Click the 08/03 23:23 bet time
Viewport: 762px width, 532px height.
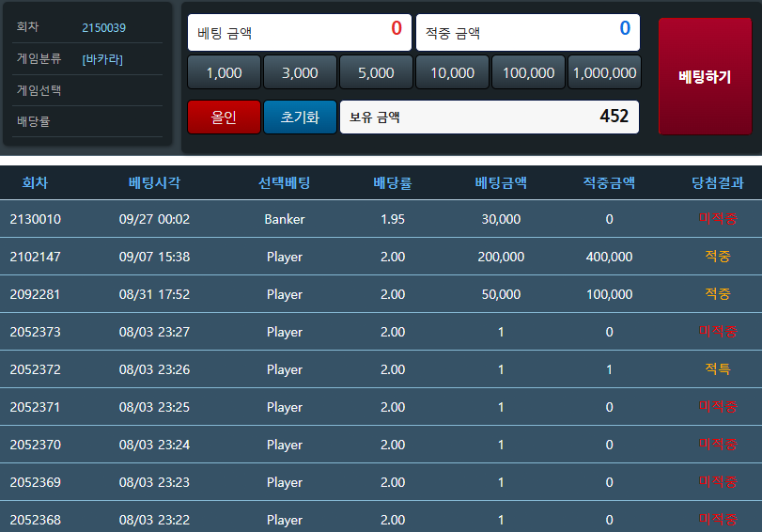(x=154, y=482)
